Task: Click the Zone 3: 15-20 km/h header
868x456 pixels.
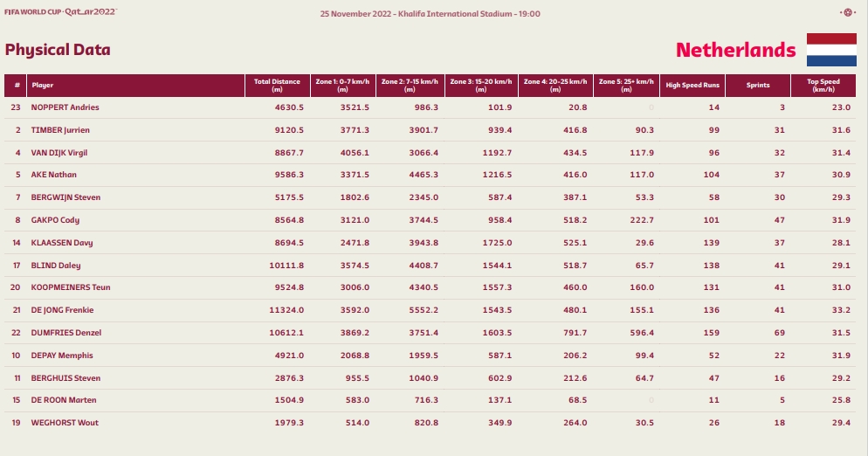Action: pos(481,86)
